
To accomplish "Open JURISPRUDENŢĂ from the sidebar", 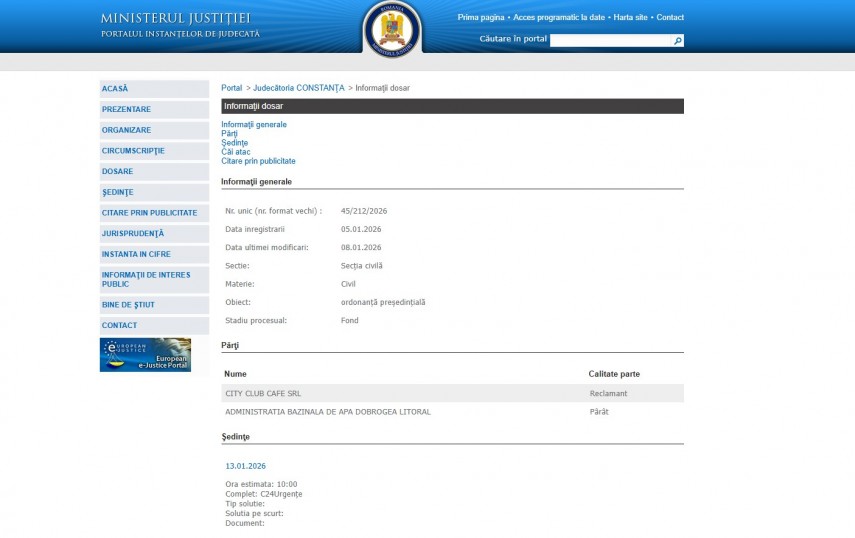I will pos(132,233).
